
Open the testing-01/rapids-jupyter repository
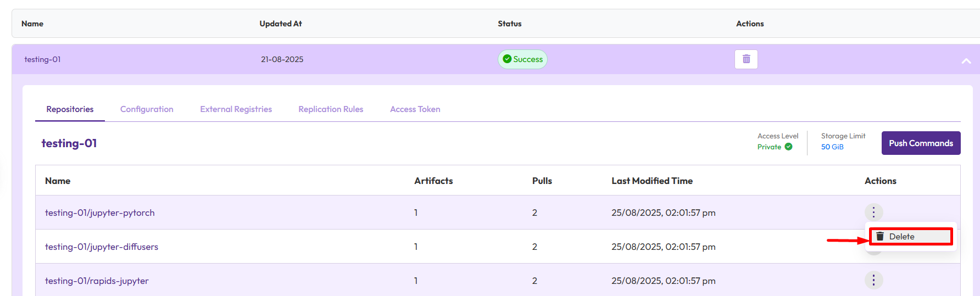point(97,281)
